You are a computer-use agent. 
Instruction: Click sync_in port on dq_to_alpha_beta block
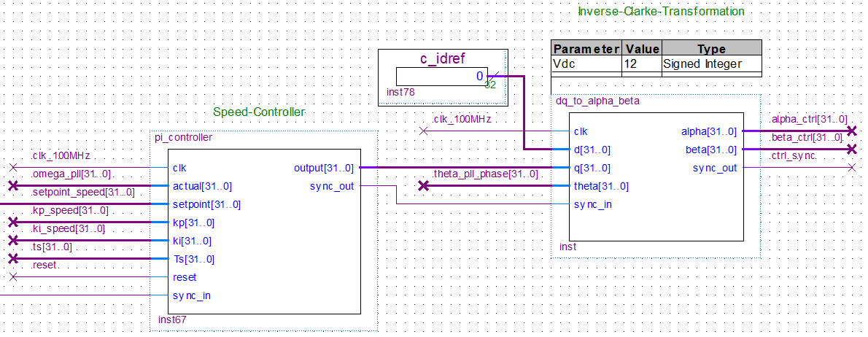click(x=593, y=204)
